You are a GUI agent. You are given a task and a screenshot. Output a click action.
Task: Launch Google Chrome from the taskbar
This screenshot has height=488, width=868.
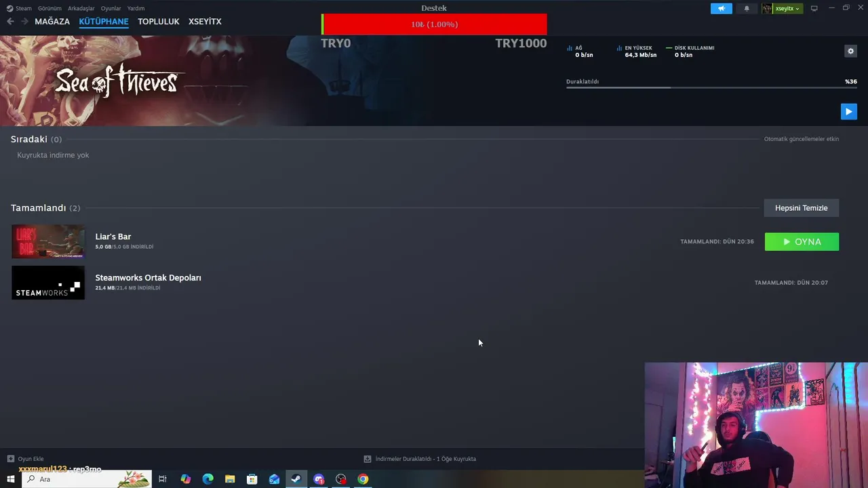point(363,479)
